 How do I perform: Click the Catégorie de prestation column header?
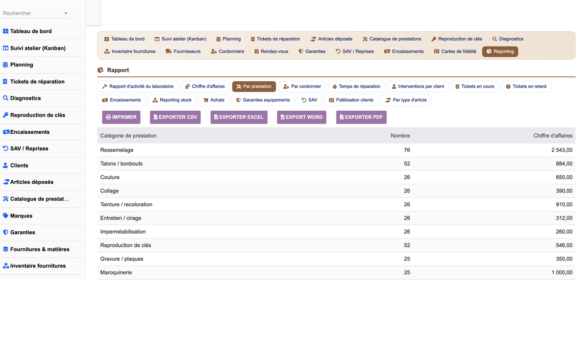coord(128,136)
